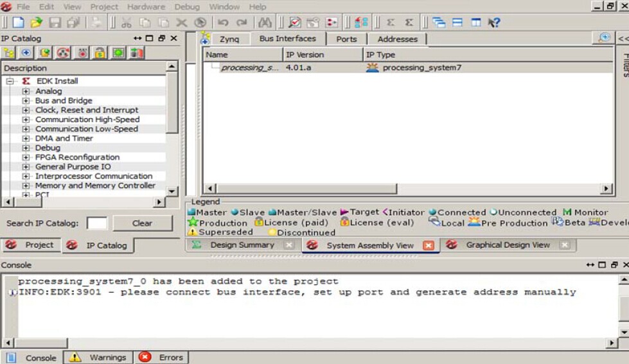Click the What's This help cursor icon
The image size is (629, 364).
(493, 22)
